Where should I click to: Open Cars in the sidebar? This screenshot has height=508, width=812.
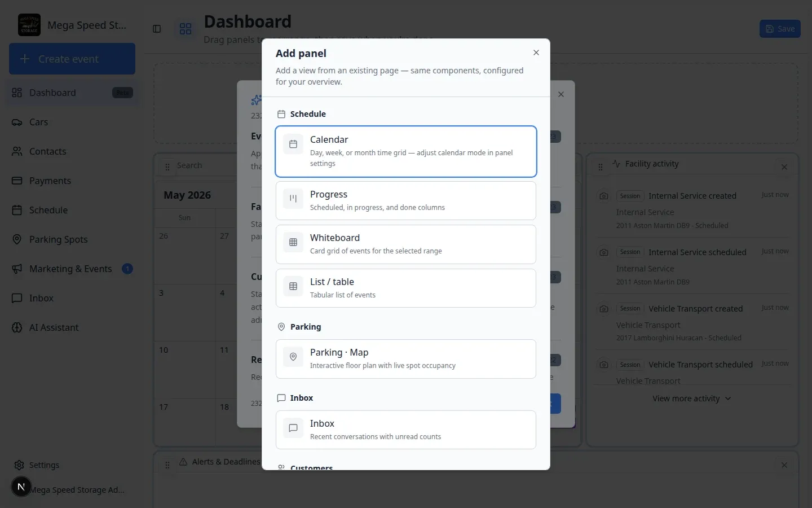coord(72,122)
